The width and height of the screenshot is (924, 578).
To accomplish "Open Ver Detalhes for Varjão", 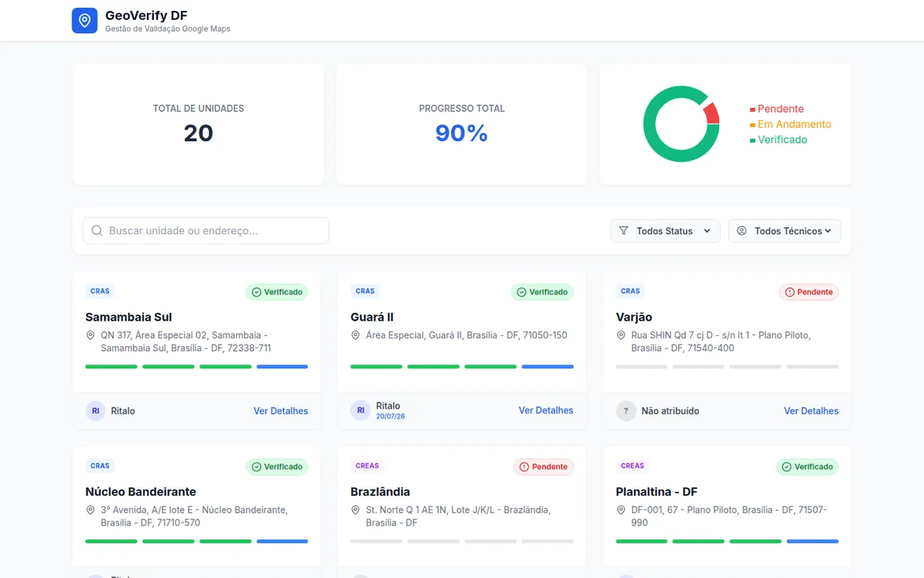I will point(812,411).
